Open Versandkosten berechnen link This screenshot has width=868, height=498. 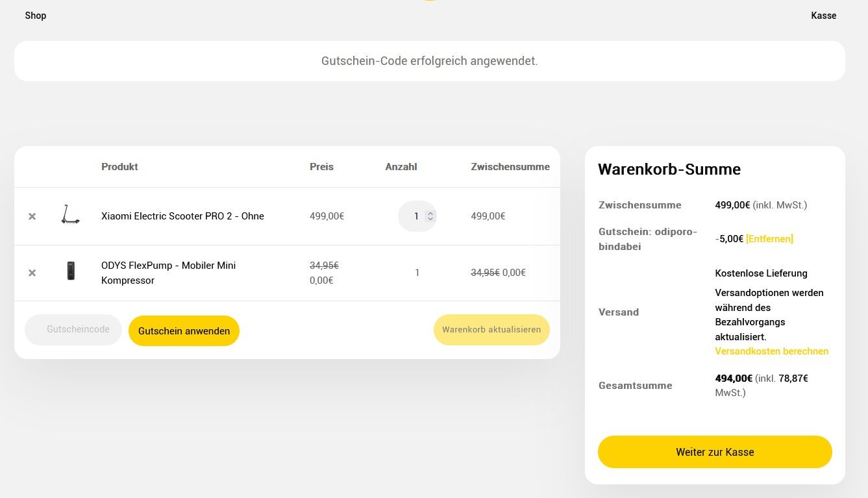coord(772,351)
